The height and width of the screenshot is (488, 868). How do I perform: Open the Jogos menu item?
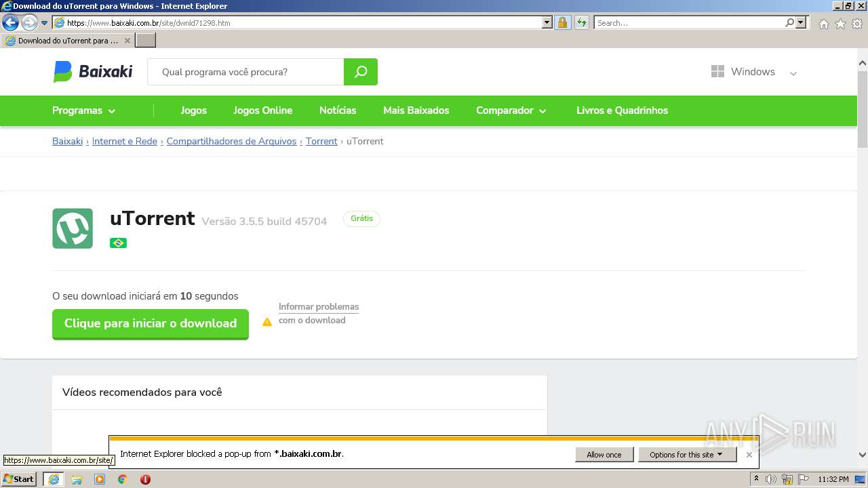(193, 110)
